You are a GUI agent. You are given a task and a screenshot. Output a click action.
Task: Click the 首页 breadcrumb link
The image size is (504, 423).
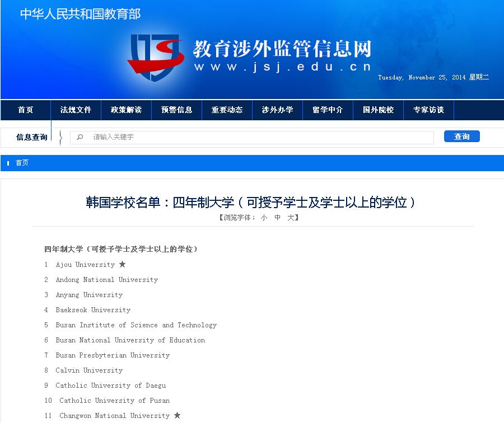22,163
